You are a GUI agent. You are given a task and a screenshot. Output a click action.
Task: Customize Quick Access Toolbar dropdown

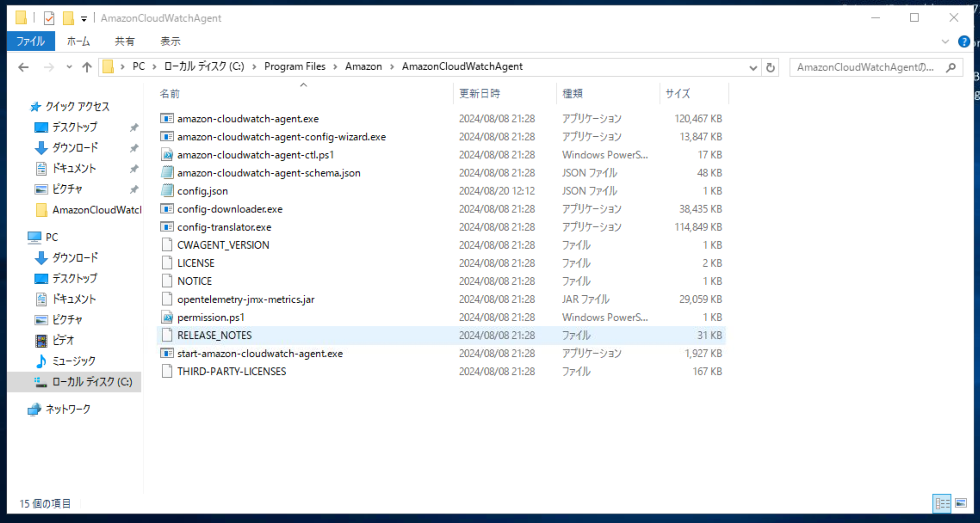click(x=84, y=18)
